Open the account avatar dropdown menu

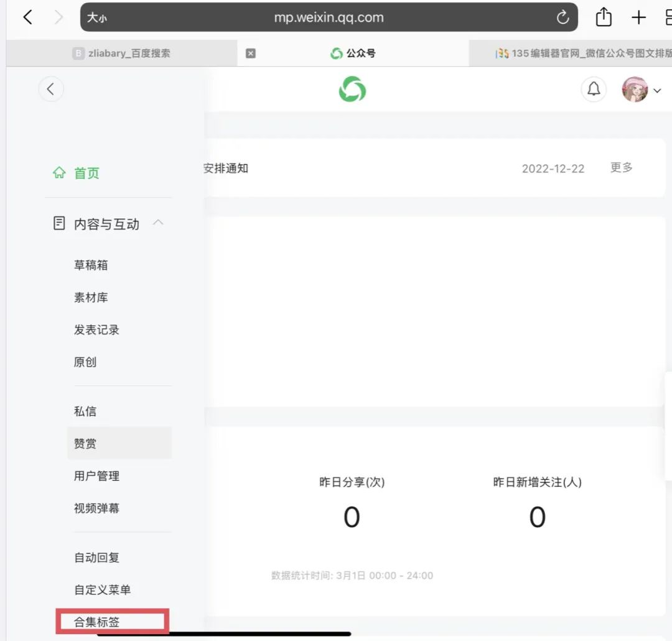pyautogui.click(x=642, y=90)
